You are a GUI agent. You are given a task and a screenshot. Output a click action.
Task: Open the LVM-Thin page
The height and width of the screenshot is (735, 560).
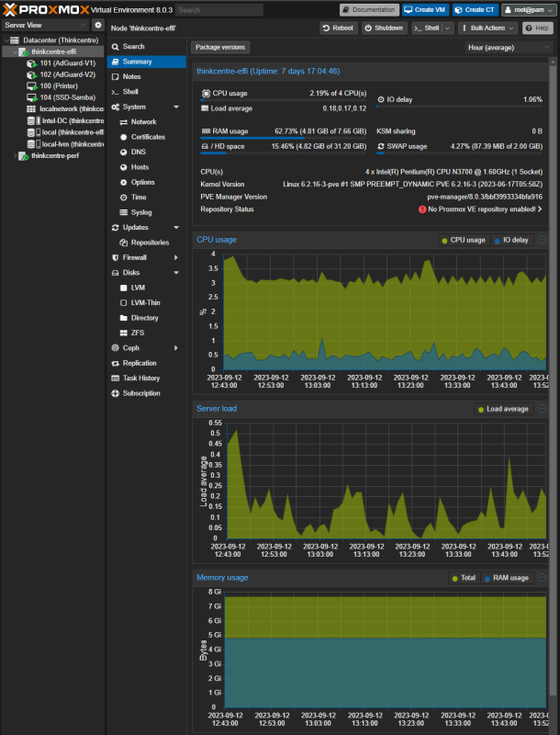pyautogui.click(x=146, y=302)
